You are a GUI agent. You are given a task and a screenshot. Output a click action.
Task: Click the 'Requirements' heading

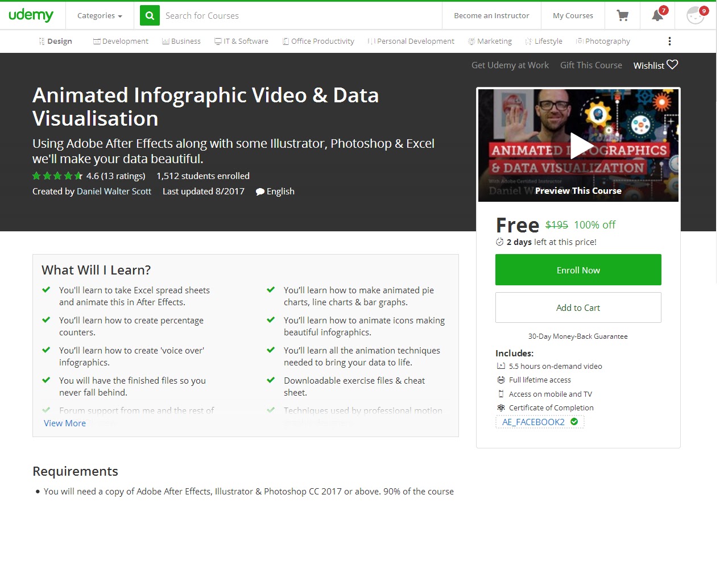pos(75,471)
